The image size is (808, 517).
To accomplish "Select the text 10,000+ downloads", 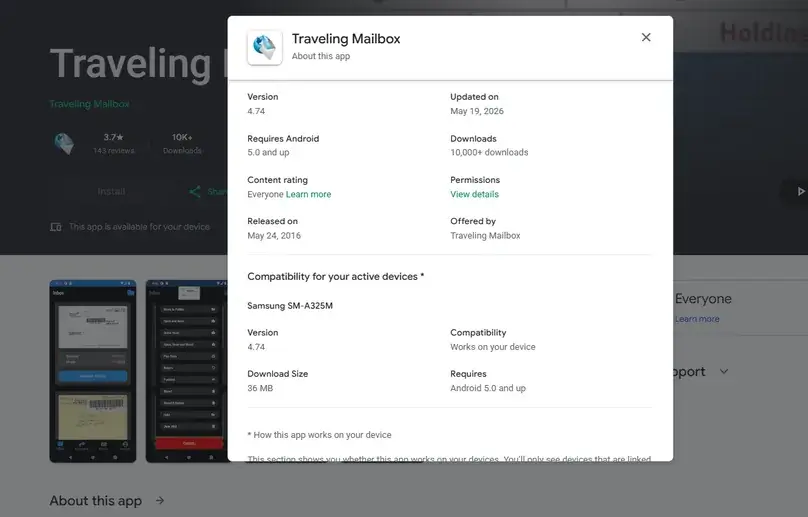I will tap(489, 152).
